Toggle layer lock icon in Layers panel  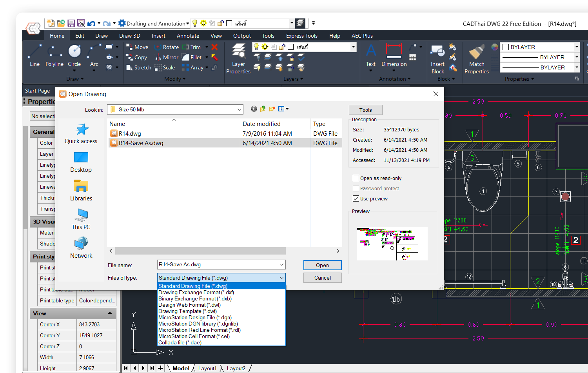point(282,47)
